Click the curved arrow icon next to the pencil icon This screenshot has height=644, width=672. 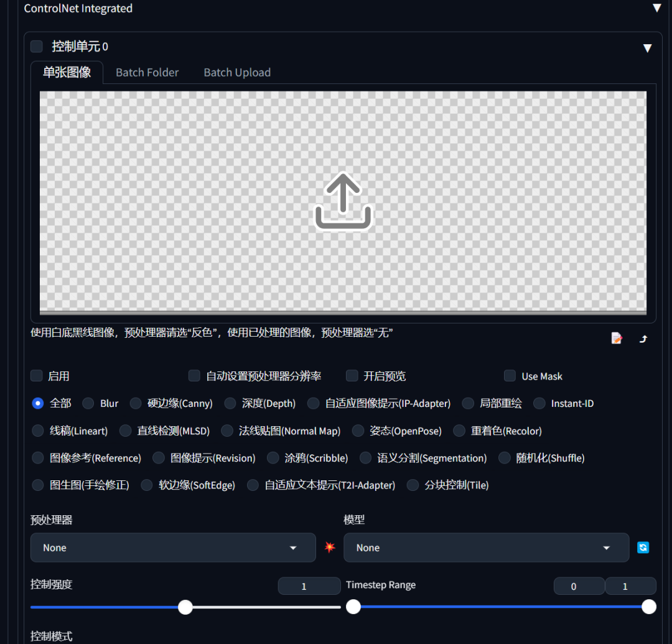pos(643,338)
